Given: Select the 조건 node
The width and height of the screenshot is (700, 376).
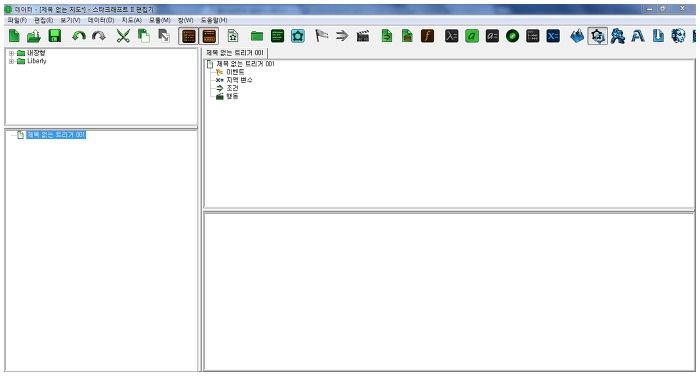Looking at the screenshot, I should (x=232, y=88).
